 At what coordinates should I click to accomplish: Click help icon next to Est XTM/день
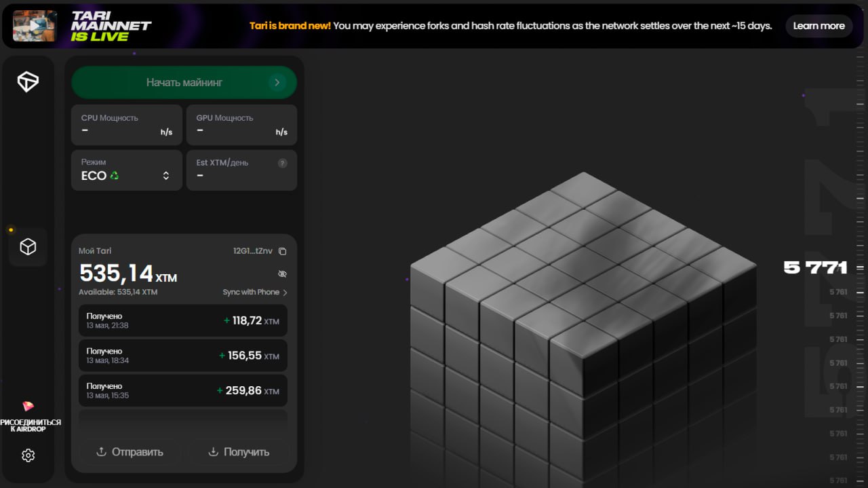coord(283,163)
